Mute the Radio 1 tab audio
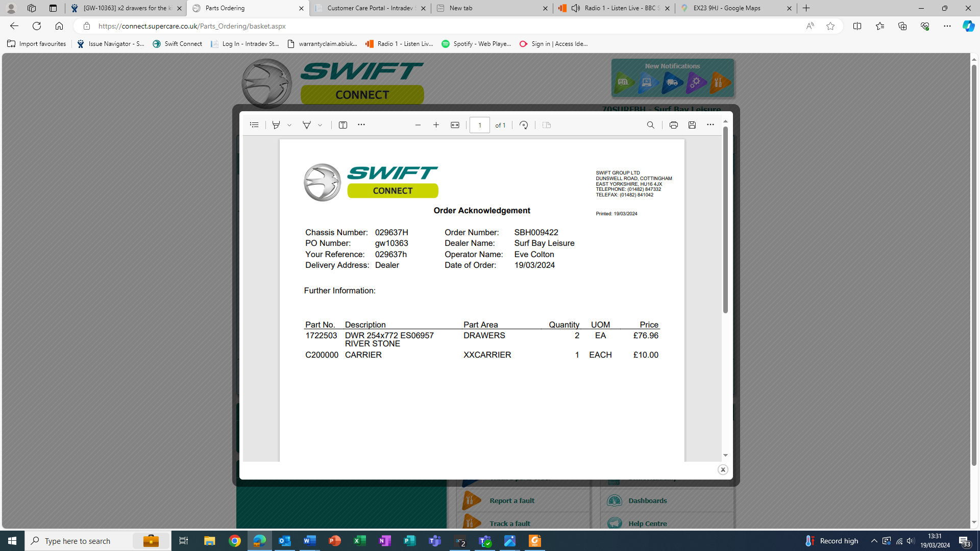 click(576, 8)
